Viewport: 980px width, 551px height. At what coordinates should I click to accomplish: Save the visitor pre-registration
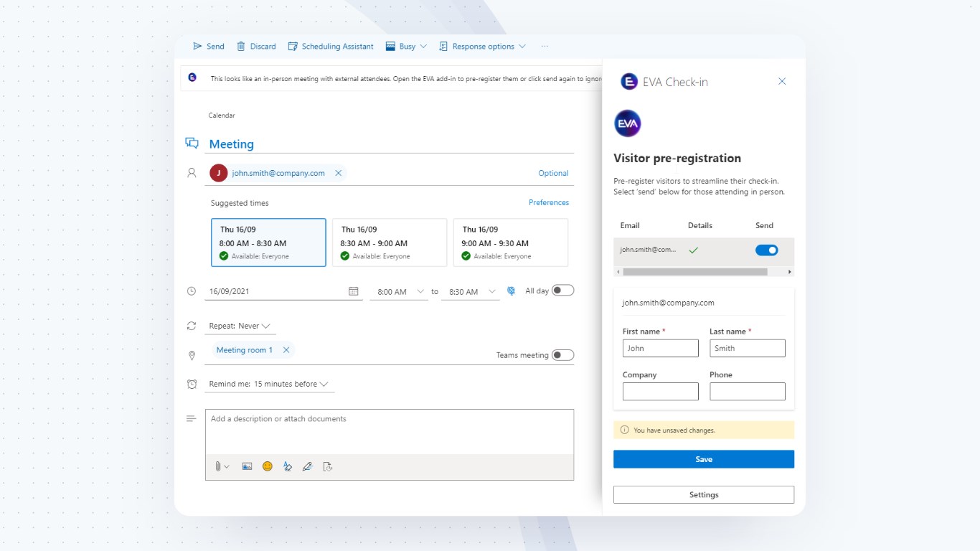(x=704, y=459)
